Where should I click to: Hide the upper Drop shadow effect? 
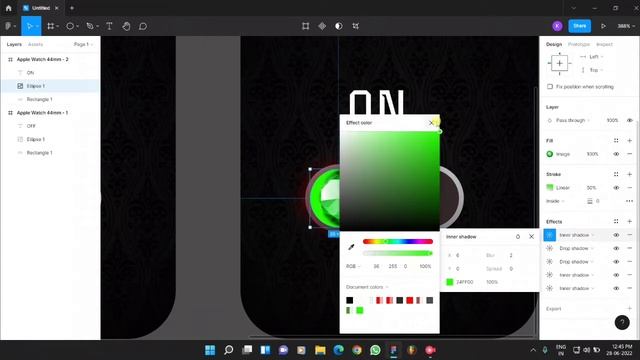(x=616, y=249)
